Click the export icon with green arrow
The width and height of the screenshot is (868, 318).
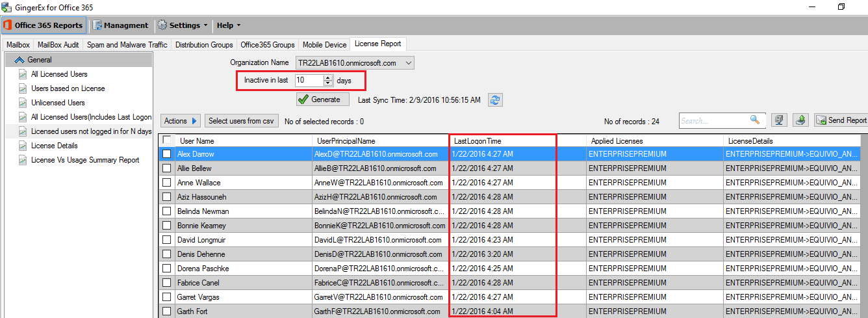click(x=801, y=120)
